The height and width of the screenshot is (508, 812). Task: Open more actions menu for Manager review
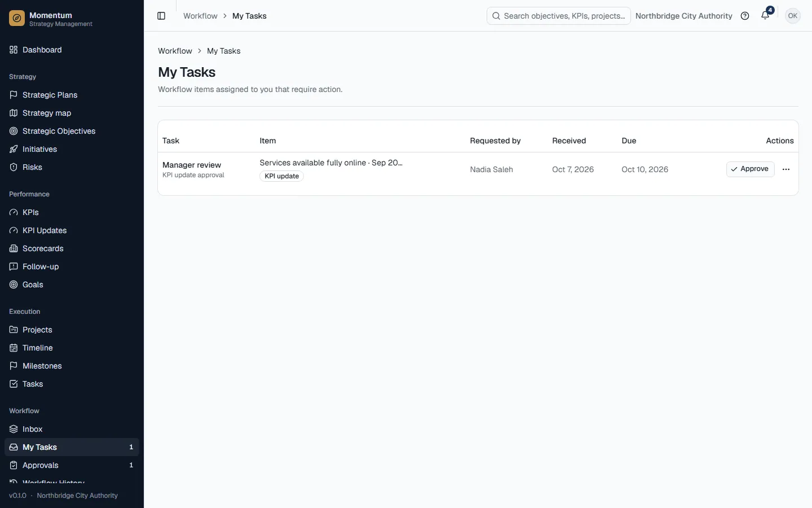786,169
